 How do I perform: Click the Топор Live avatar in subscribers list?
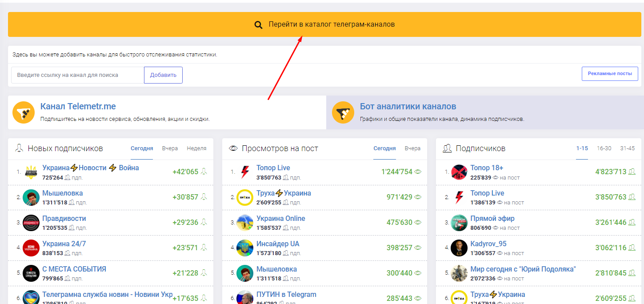tap(459, 197)
